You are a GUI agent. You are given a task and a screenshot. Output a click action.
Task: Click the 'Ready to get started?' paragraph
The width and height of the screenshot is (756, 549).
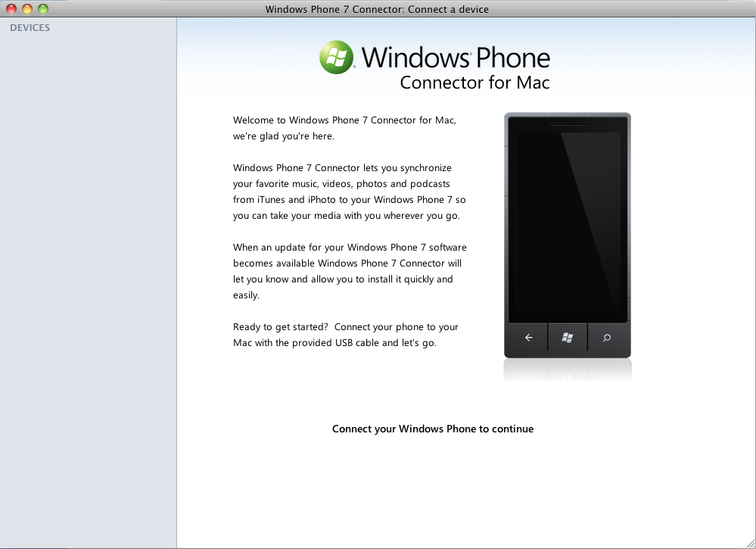point(345,335)
